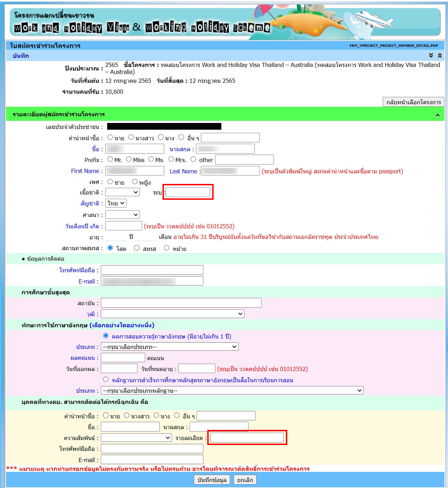The width and height of the screenshot is (448, 488).
Task: Select นาง title in applicant section
Action: coord(161,137)
